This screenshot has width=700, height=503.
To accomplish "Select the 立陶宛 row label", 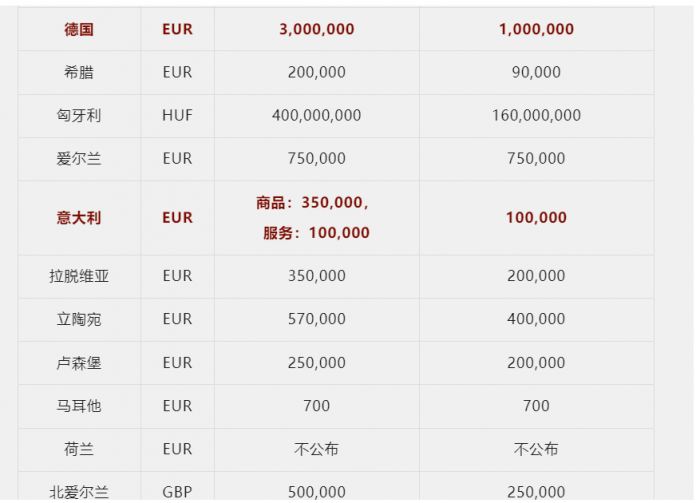I will (x=79, y=319).
